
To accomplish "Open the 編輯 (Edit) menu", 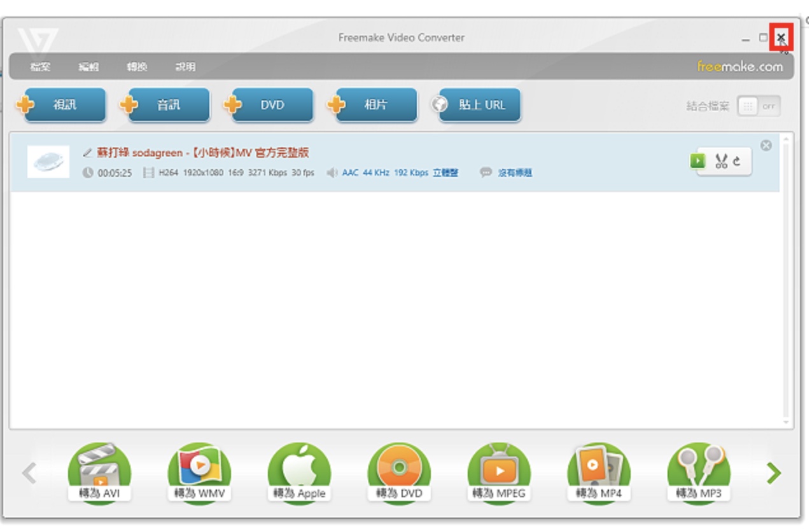I will pos(88,67).
